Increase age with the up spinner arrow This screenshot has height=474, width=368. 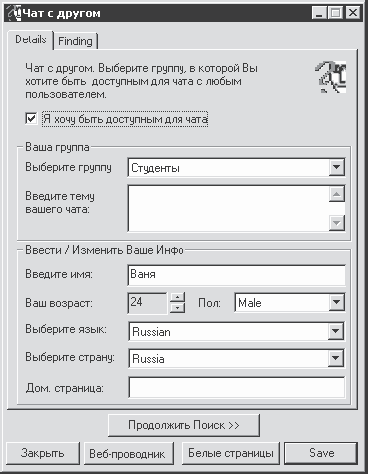click(178, 297)
